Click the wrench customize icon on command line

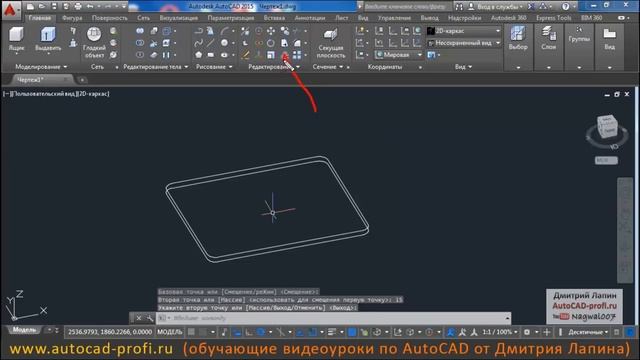click(x=150, y=318)
